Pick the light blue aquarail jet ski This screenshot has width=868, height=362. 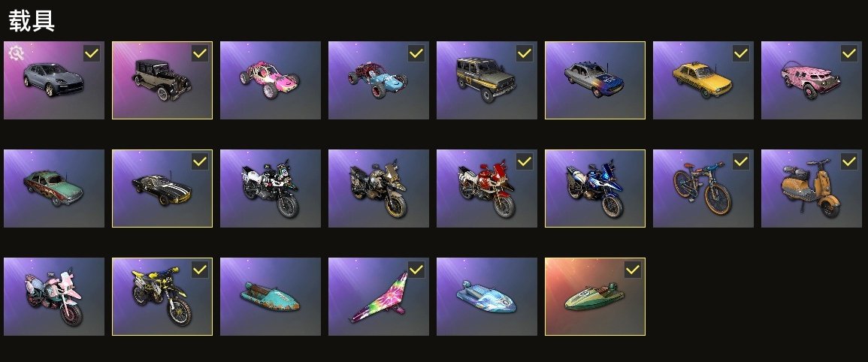click(x=486, y=297)
